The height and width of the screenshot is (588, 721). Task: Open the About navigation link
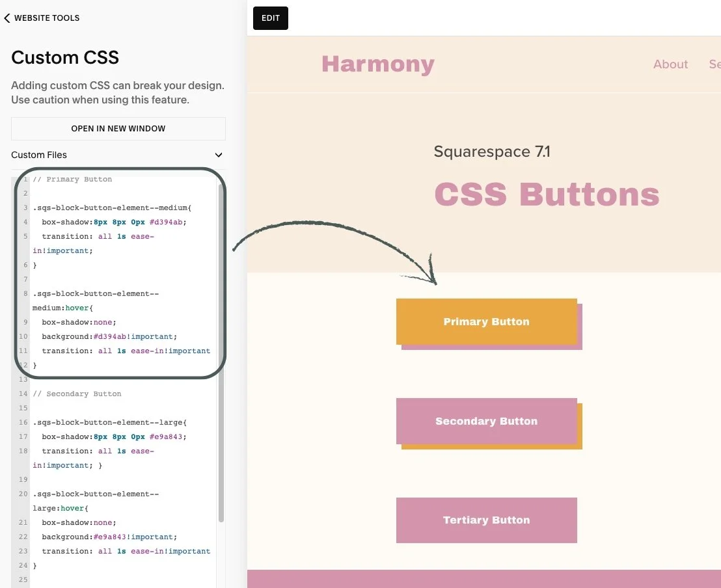click(670, 64)
